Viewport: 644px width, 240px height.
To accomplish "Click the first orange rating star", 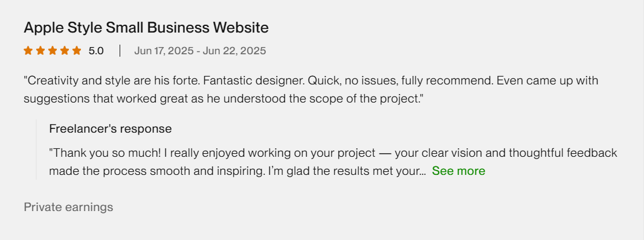I will pos(28,51).
